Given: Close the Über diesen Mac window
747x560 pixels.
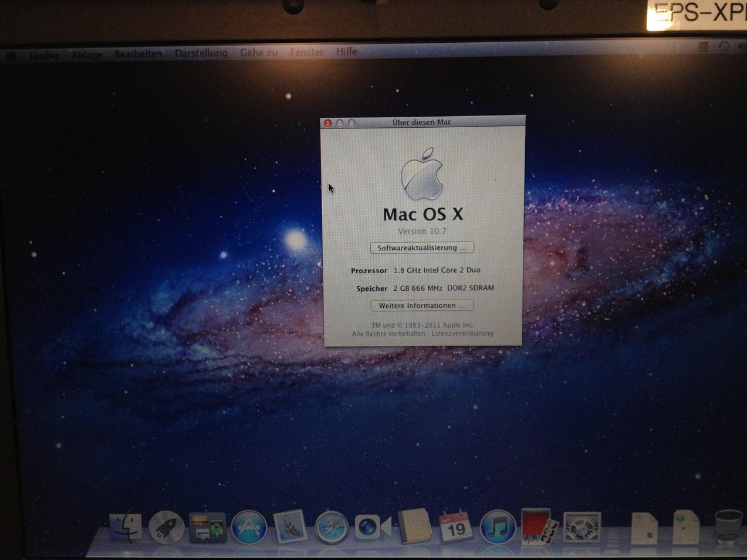Looking at the screenshot, I should 328,123.
